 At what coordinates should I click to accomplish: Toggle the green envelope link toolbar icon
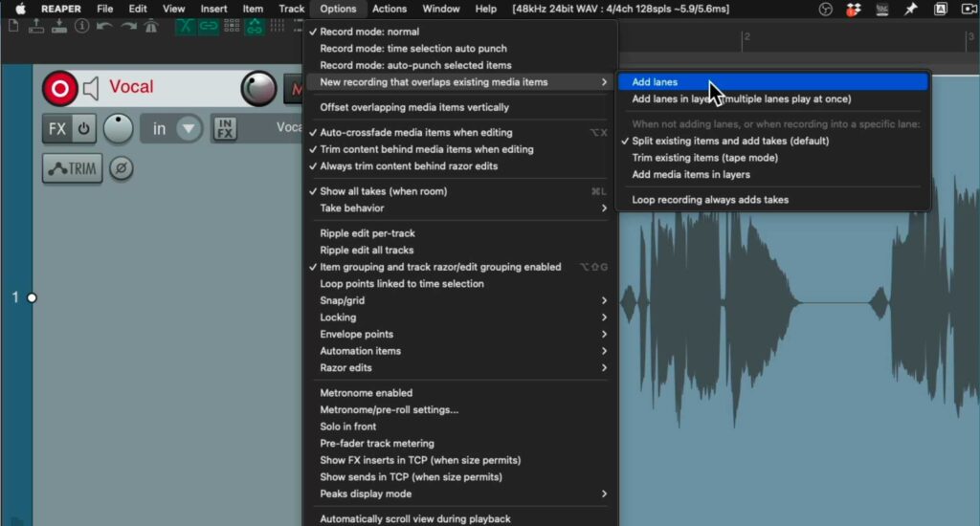255,26
